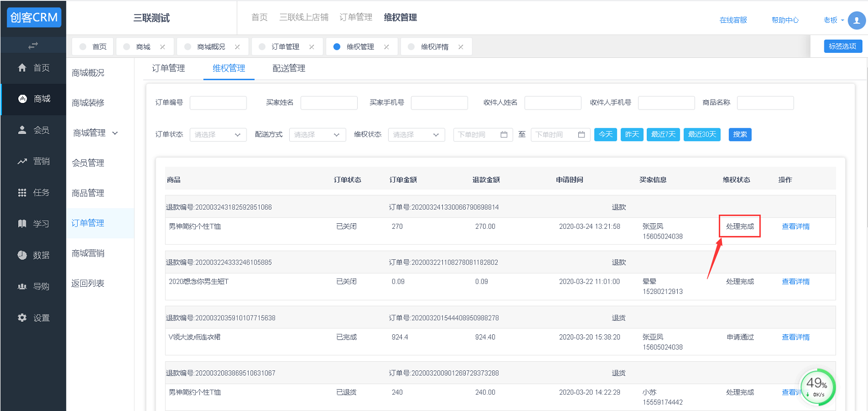Click the 学习 book icon
Screen dimensions: 868x411
pyautogui.click(x=22, y=224)
